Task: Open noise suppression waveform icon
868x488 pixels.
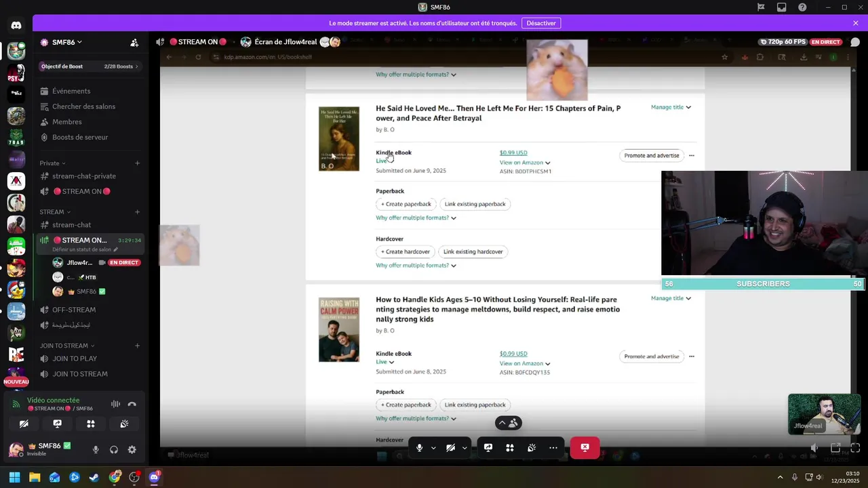Action: pyautogui.click(x=115, y=404)
